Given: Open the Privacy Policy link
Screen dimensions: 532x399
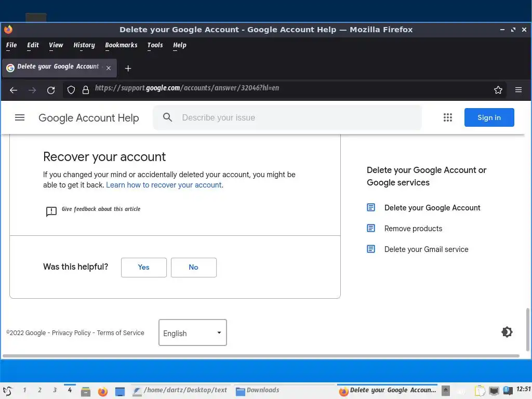Looking at the screenshot, I should (71, 333).
